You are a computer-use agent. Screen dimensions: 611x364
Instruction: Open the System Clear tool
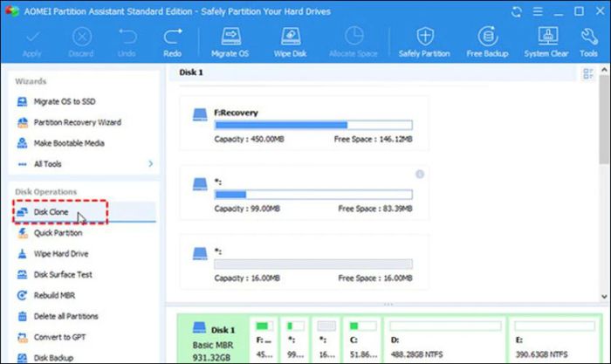pyautogui.click(x=546, y=43)
